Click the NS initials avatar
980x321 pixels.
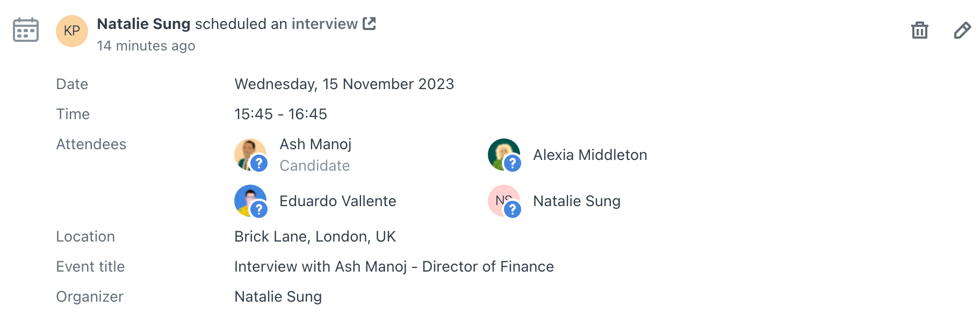point(501,198)
